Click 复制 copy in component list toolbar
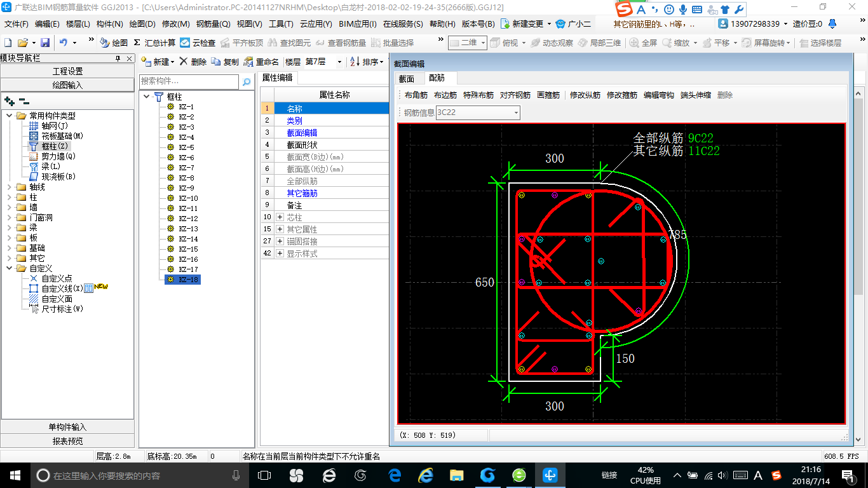868x488 pixels. pos(225,62)
